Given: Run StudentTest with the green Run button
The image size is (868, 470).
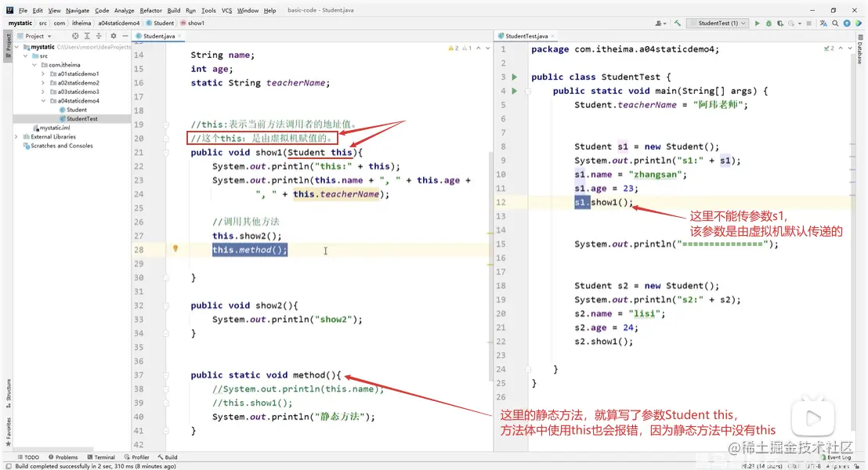Looking at the screenshot, I should point(758,23).
